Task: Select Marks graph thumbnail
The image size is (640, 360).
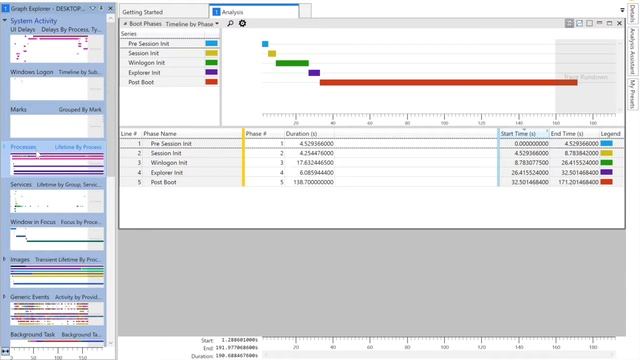Action: pos(57,126)
